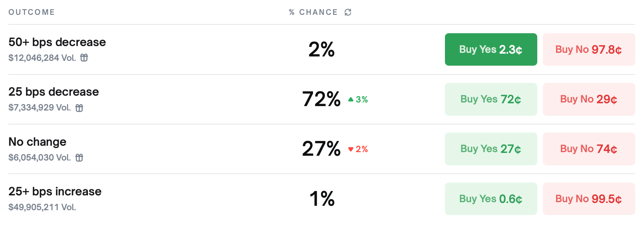Screen dimensions: 644x225
Task: Open the 25+ bps increase outcome
Action: tap(55, 191)
